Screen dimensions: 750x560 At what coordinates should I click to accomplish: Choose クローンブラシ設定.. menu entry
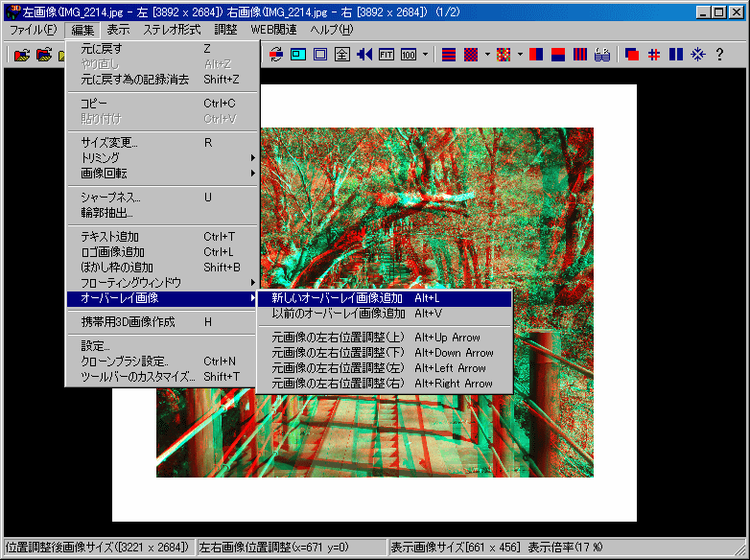(163, 362)
